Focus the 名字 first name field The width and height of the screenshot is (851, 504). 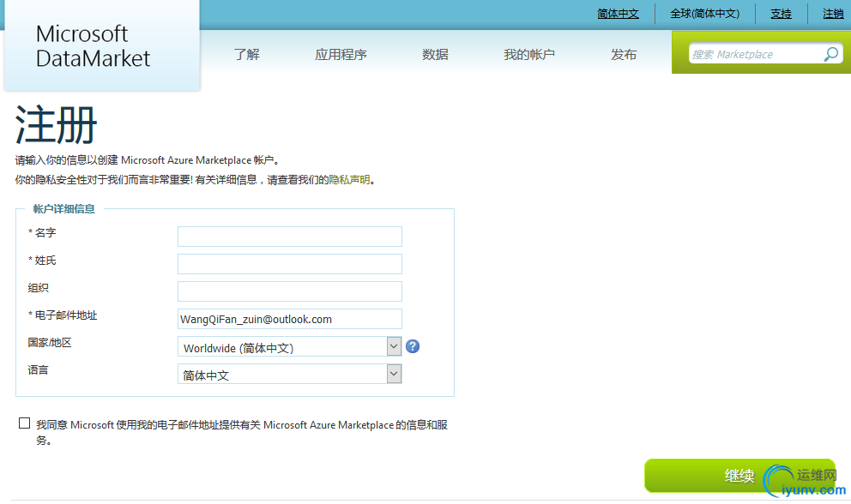pyautogui.click(x=290, y=237)
